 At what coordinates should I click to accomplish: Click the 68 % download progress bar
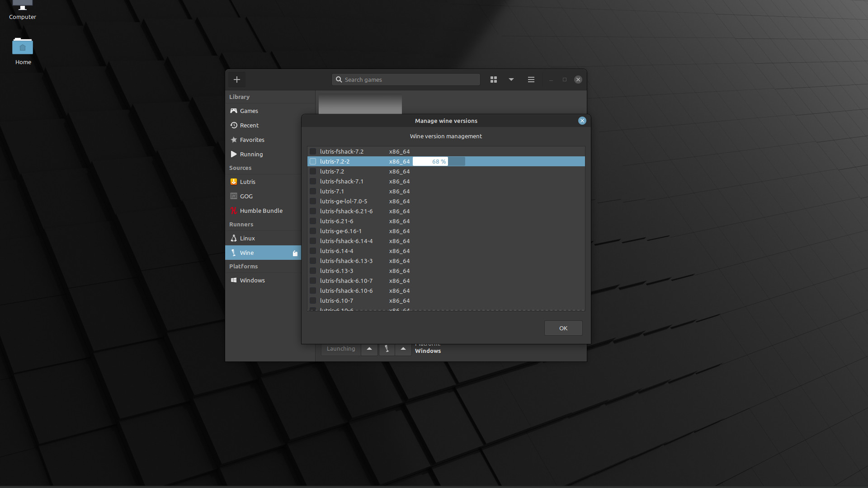point(439,161)
